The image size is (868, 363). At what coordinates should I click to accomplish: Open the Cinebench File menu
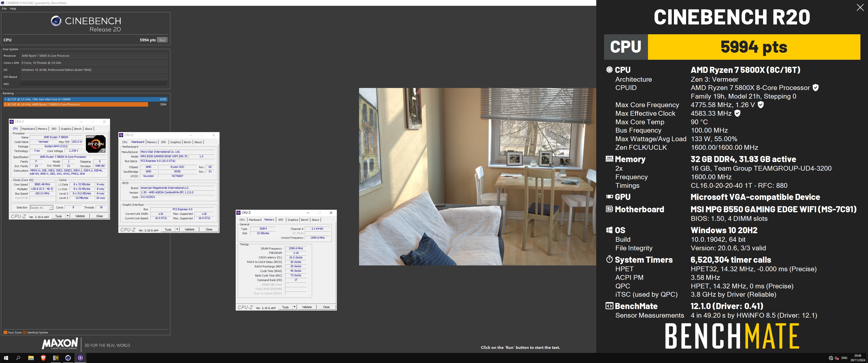[4, 8]
